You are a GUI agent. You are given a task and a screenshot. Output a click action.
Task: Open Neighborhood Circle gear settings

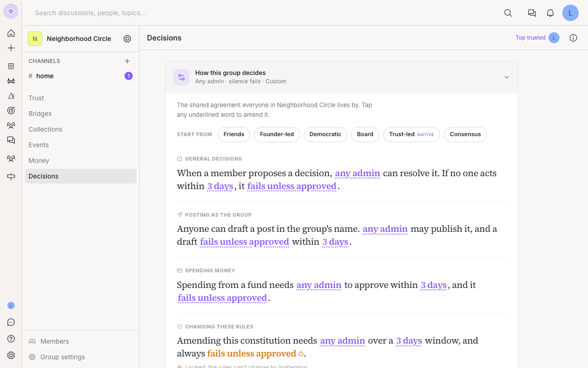point(127,39)
